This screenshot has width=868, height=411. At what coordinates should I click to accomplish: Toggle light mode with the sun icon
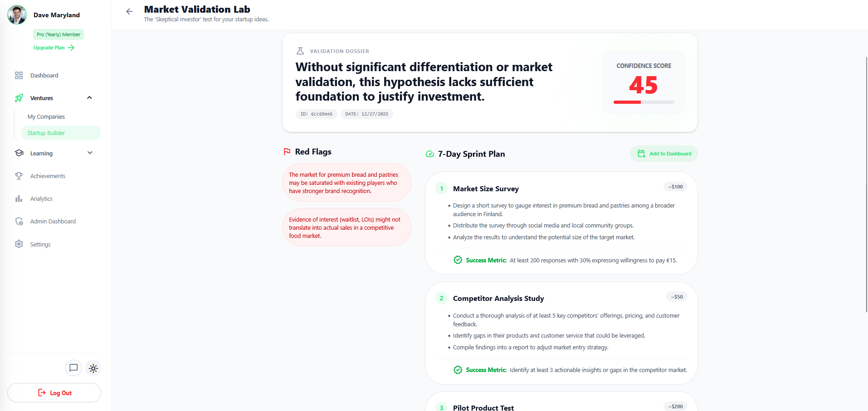pos(93,368)
